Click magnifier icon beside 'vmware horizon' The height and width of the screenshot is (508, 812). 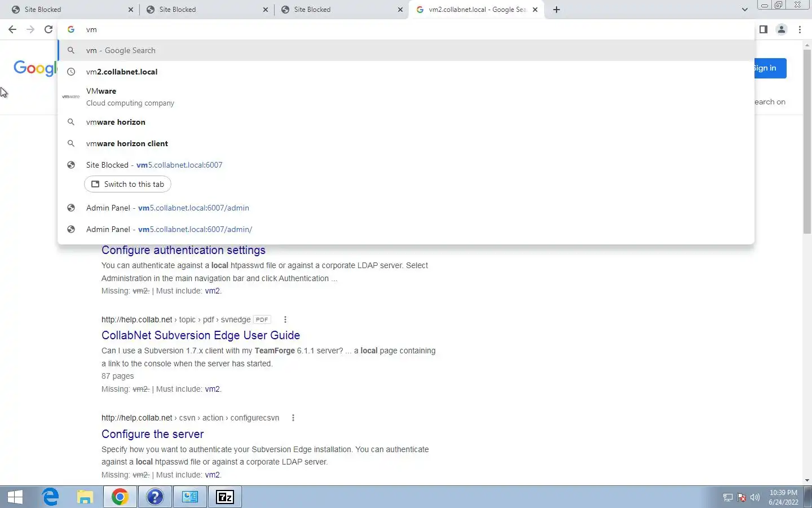(x=71, y=122)
